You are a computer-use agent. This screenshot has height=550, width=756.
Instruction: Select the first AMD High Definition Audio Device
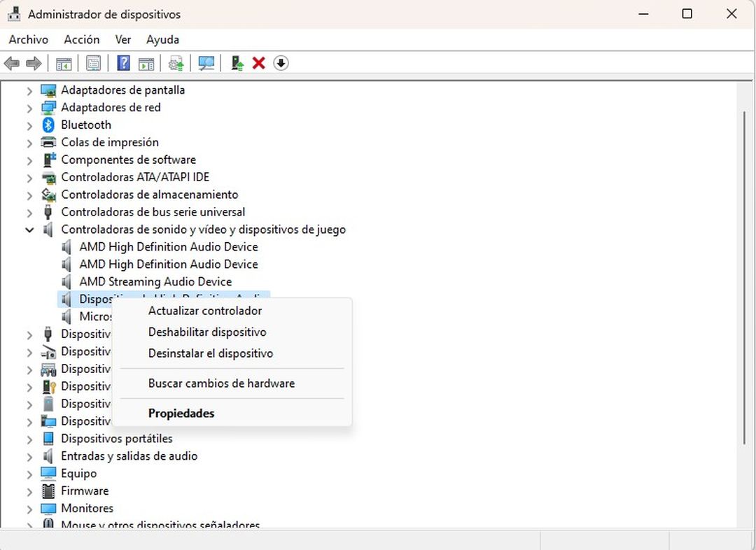168,246
